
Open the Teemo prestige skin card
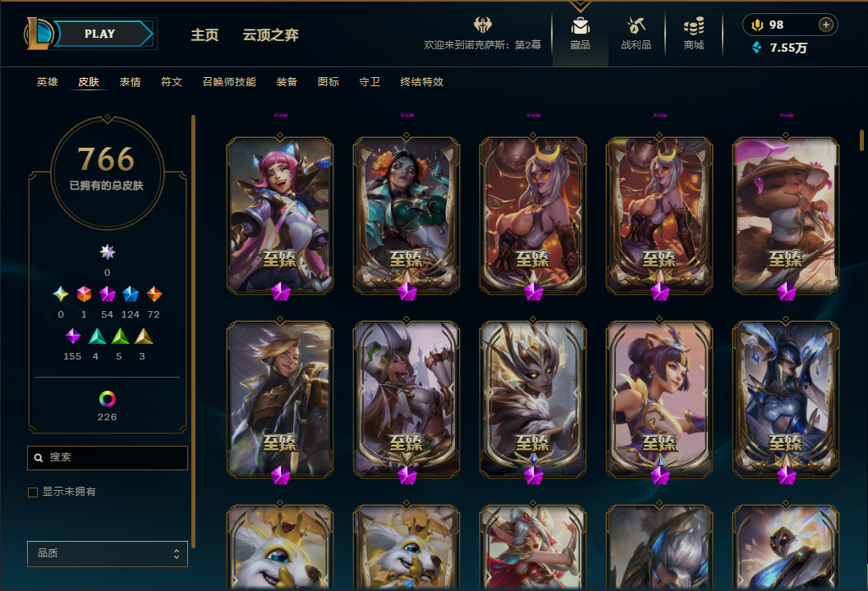point(786,215)
